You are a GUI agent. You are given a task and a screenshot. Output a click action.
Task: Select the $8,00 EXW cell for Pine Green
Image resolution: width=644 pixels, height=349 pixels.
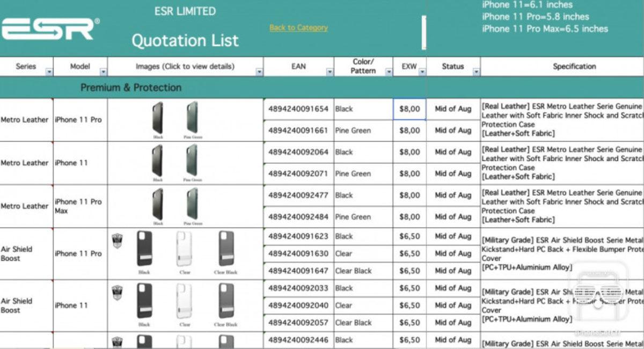point(409,130)
